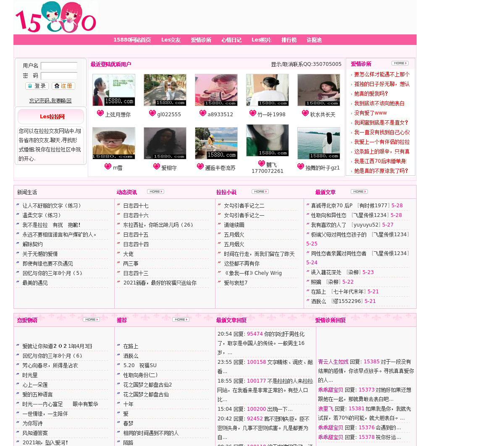Open 秋水共长天 profile photo

point(319,90)
